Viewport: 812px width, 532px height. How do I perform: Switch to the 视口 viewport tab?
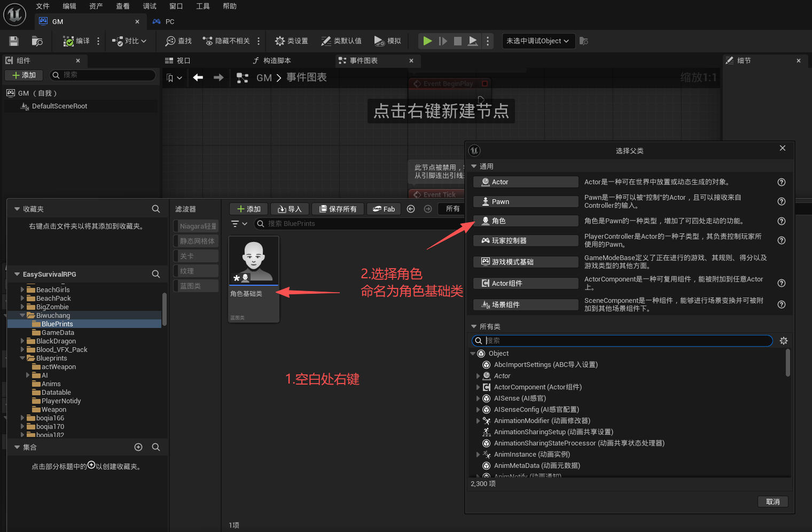tap(178, 61)
